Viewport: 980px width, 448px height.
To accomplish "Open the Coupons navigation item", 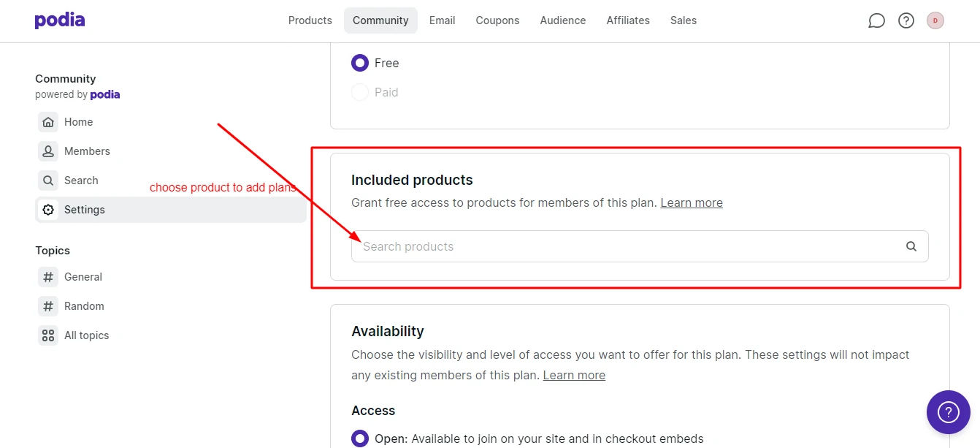I will [x=497, y=20].
